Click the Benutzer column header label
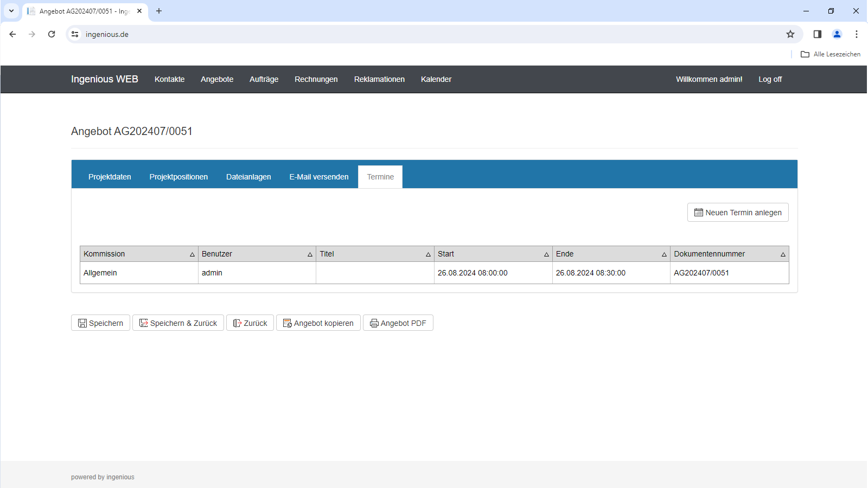This screenshot has width=868, height=488. coord(217,254)
